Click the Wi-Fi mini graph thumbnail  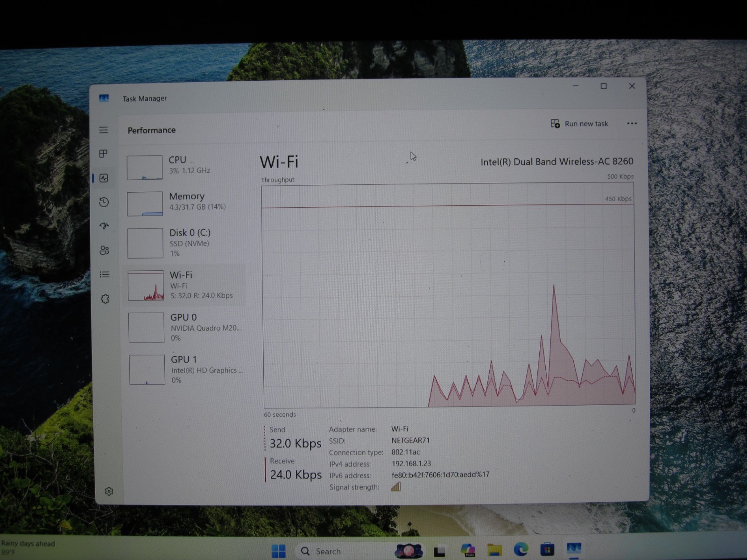pyautogui.click(x=146, y=285)
